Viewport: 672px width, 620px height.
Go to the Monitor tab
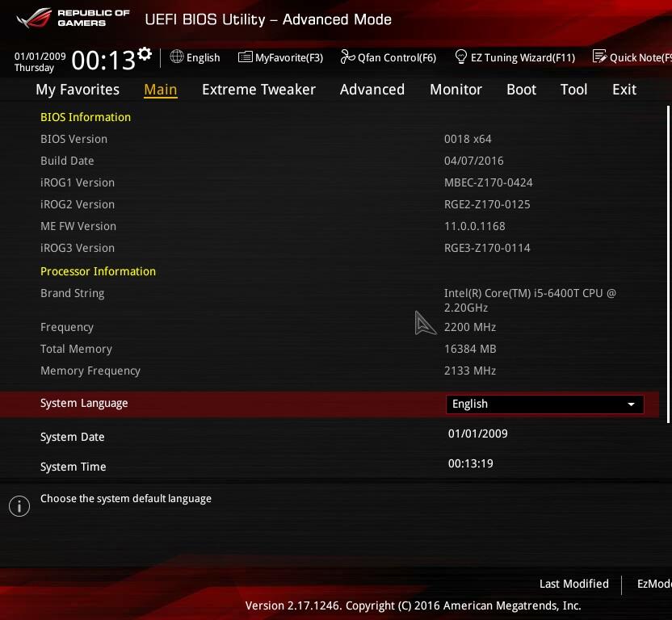[456, 90]
